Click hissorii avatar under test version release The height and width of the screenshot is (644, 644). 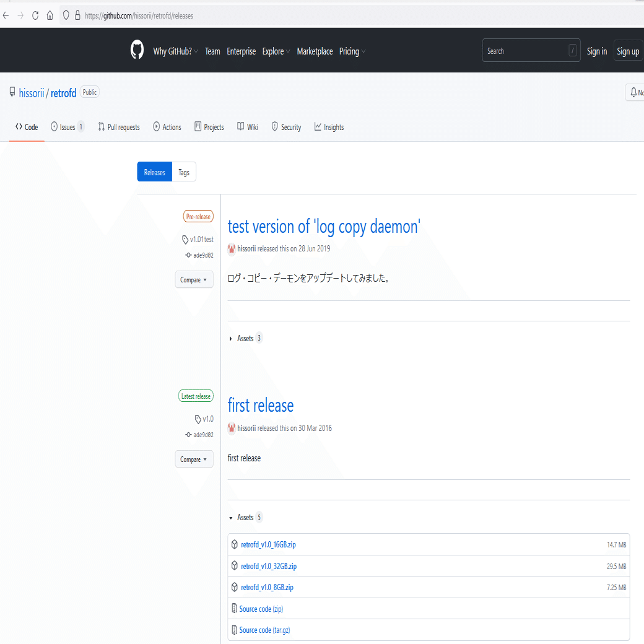pyautogui.click(x=232, y=248)
